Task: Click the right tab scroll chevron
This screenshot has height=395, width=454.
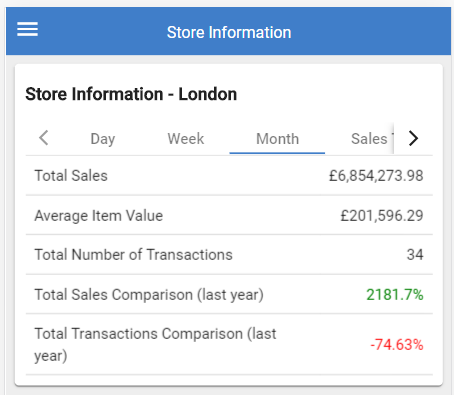Action: click(413, 138)
